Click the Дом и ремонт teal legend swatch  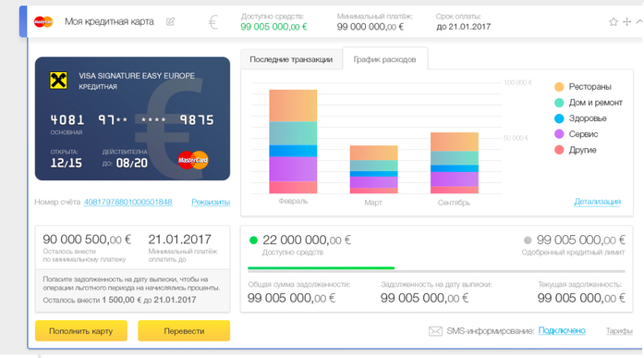(x=559, y=103)
